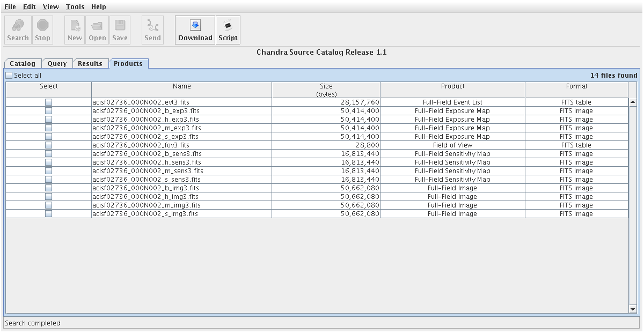Click the scrollbar down arrow

point(632,309)
